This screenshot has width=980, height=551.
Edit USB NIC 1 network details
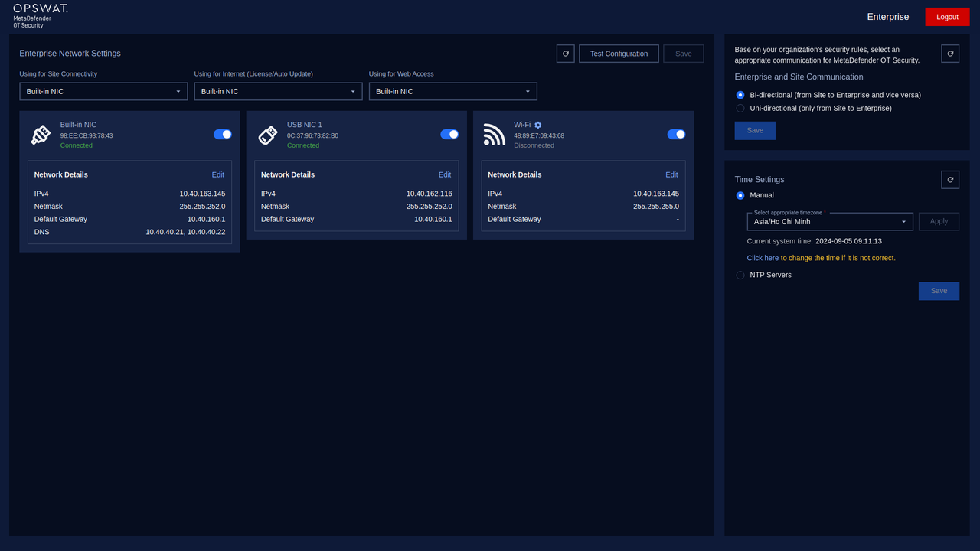click(x=445, y=174)
